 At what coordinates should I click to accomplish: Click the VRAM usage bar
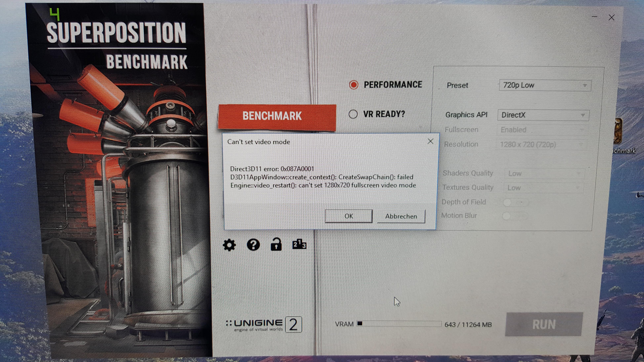[399, 324]
